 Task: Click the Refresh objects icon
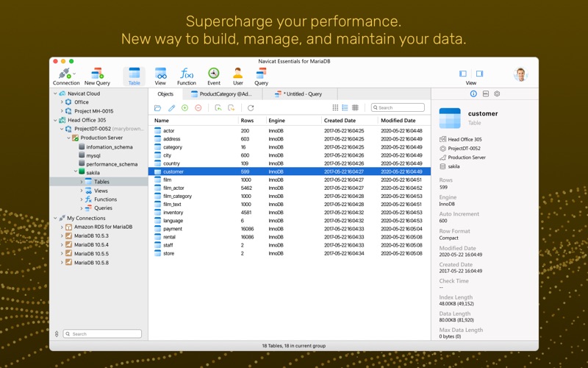tap(251, 108)
